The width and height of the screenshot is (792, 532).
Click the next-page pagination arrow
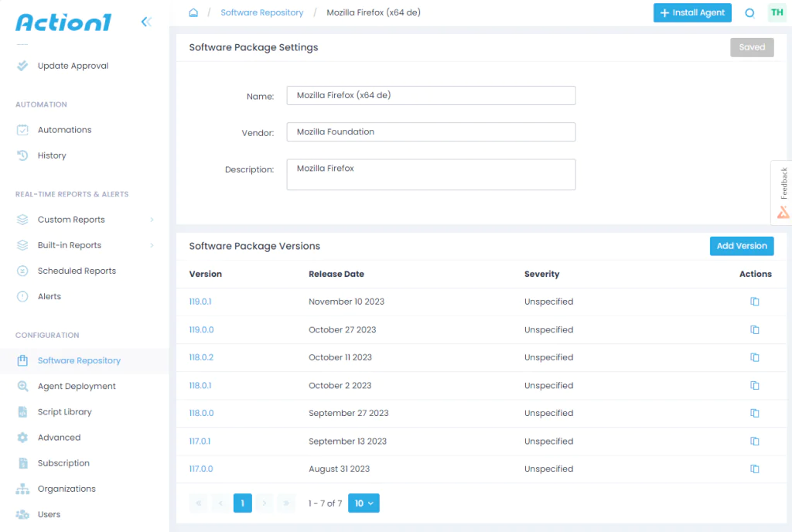point(265,503)
